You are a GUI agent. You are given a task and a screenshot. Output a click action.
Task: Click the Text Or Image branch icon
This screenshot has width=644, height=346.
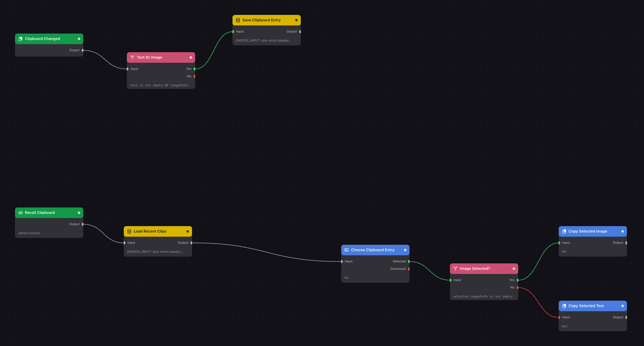[x=132, y=57]
